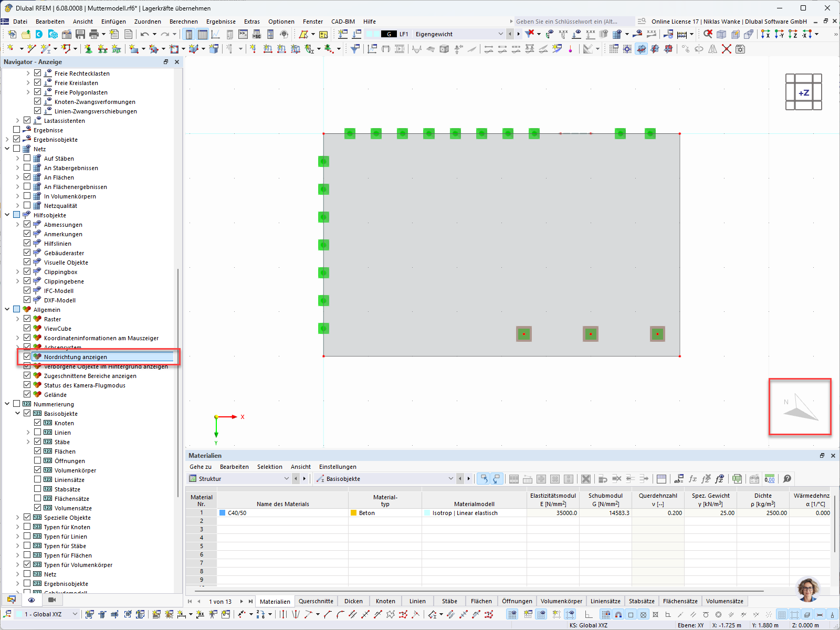
Task: Switch to the Volumenkörper tab
Action: (561, 601)
